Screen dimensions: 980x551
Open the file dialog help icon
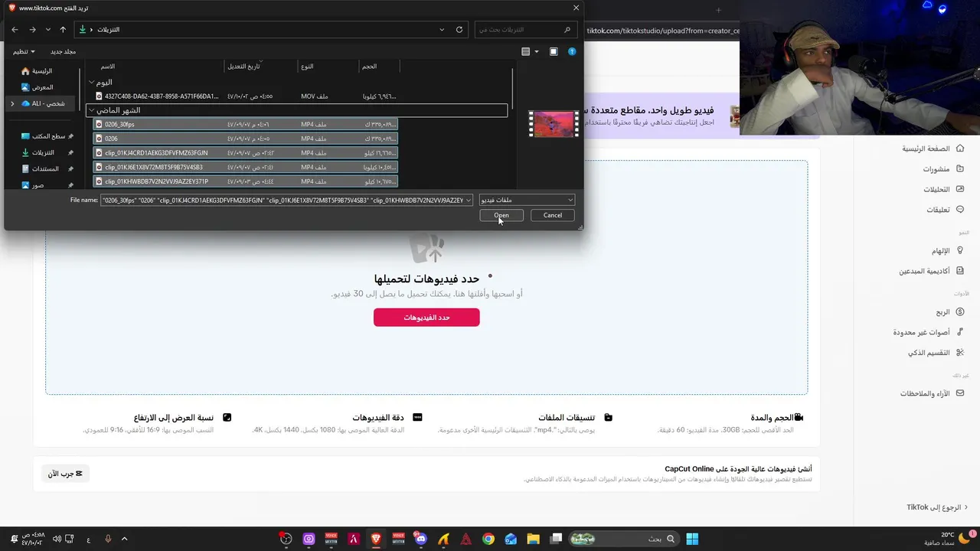point(572,51)
